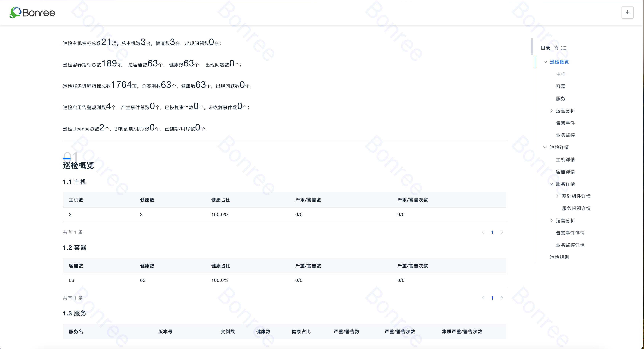Click the outline panel vertical scrollbar
Screen dimensions: 644x349
pyautogui.click(x=532, y=47)
